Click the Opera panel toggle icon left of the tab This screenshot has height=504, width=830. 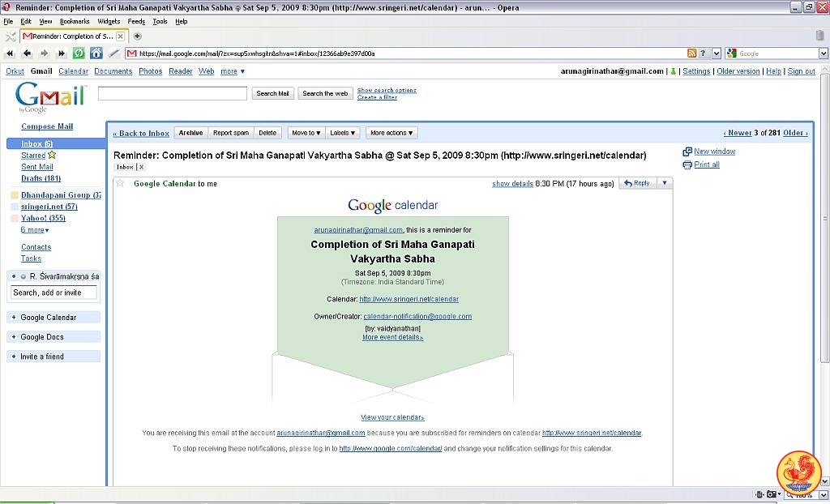10,36
